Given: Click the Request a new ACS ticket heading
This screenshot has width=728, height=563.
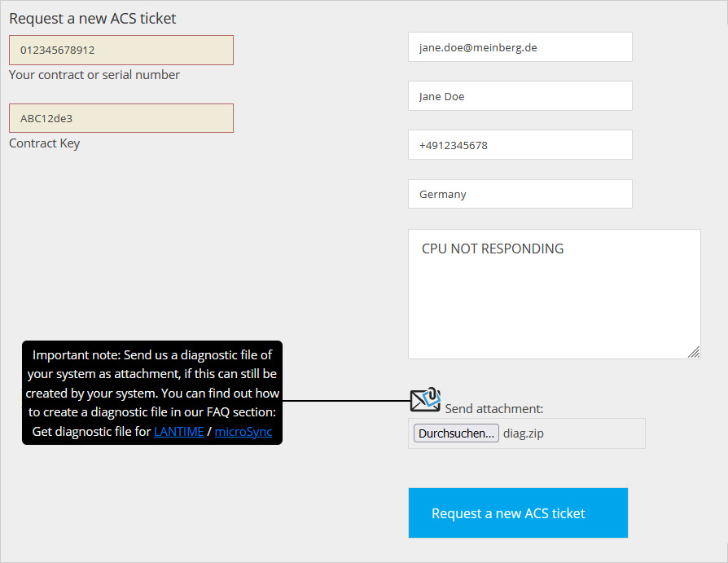Looking at the screenshot, I should (x=93, y=18).
